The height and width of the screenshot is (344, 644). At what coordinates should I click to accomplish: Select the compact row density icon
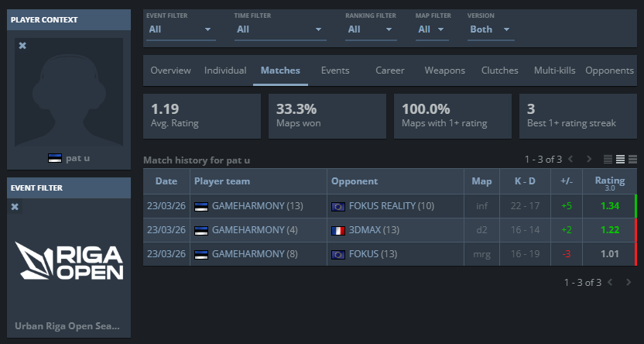tap(608, 159)
